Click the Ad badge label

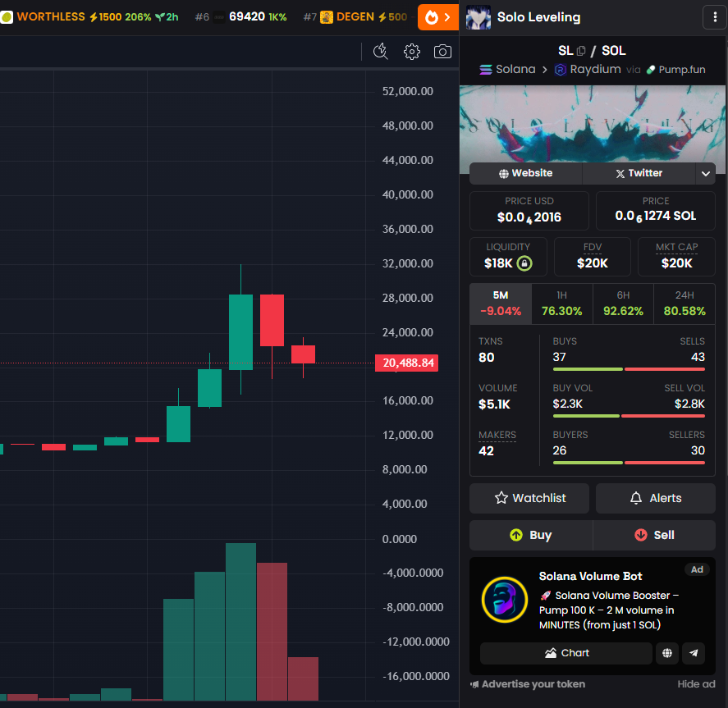(x=697, y=569)
